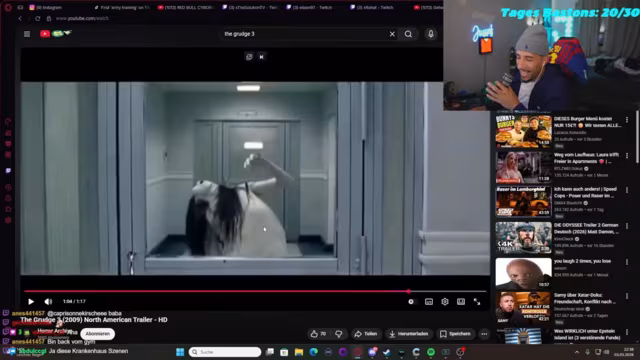Open options for the 'DIESES Burger Menü' video
640x360 pixels.
coord(627,120)
